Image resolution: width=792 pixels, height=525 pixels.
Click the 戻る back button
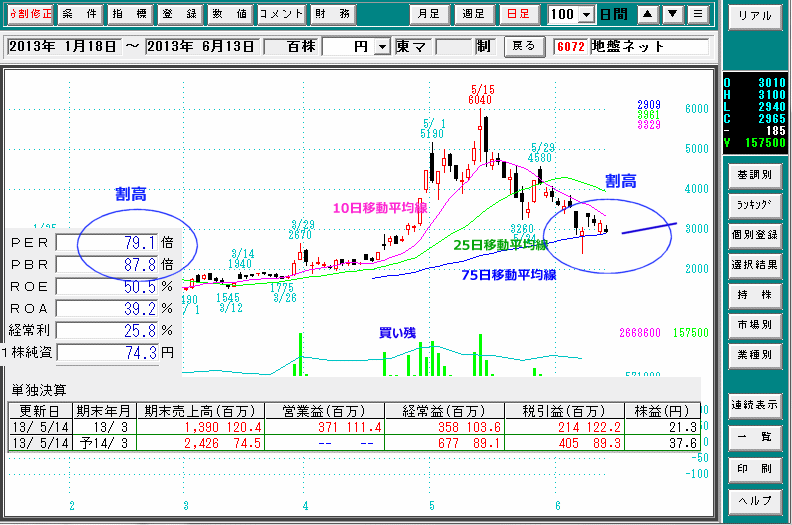pyautogui.click(x=524, y=46)
